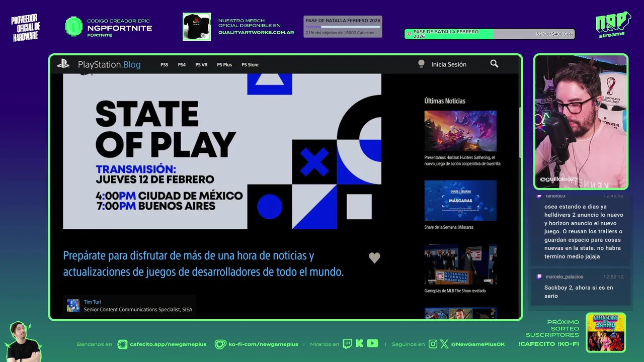Open the PS VR menu item

click(x=201, y=64)
